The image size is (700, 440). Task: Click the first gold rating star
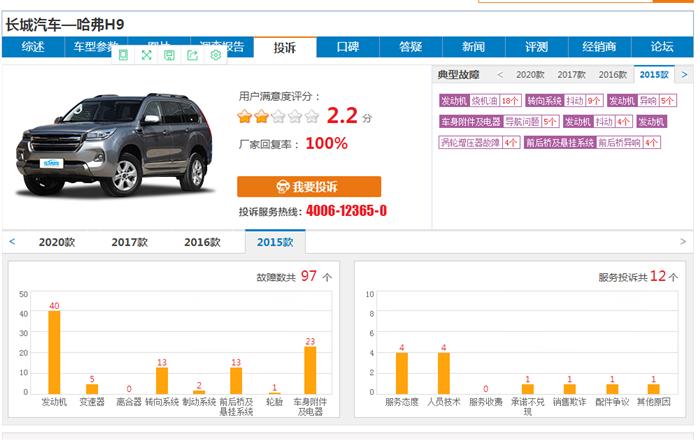[x=245, y=116]
